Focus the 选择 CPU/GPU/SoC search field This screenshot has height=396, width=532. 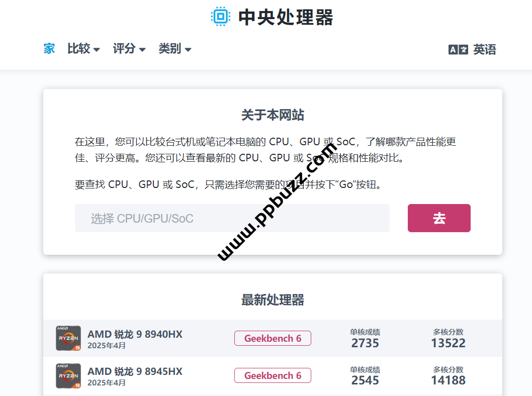(232, 218)
